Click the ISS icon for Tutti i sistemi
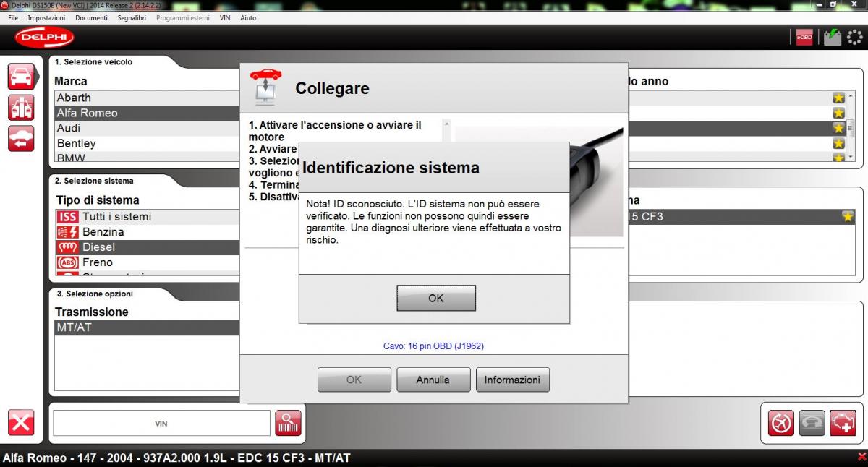The image size is (868, 467). coord(67,217)
